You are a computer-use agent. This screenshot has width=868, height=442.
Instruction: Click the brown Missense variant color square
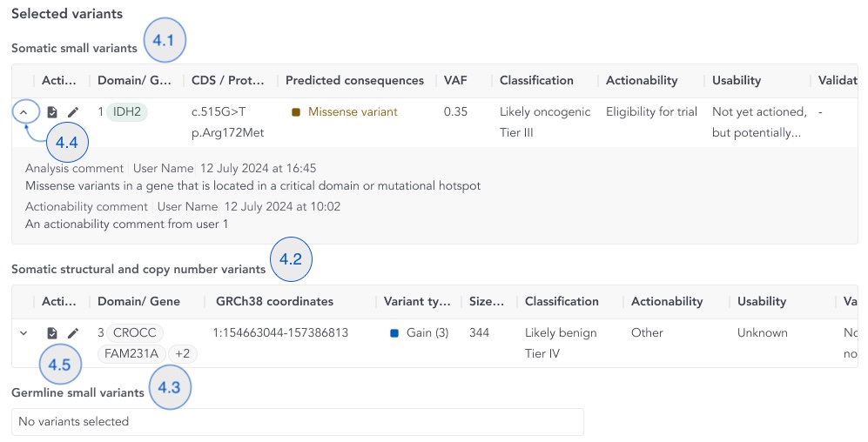[296, 112]
